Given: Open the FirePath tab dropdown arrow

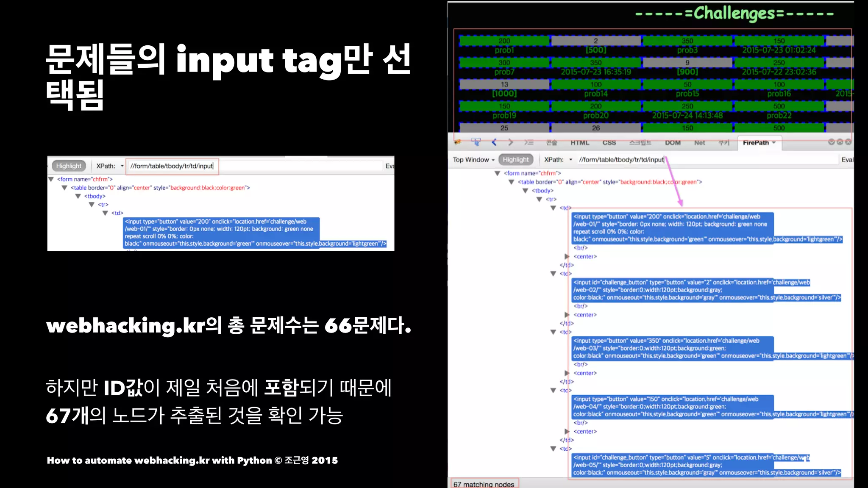Looking at the screenshot, I should [x=774, y=143].
